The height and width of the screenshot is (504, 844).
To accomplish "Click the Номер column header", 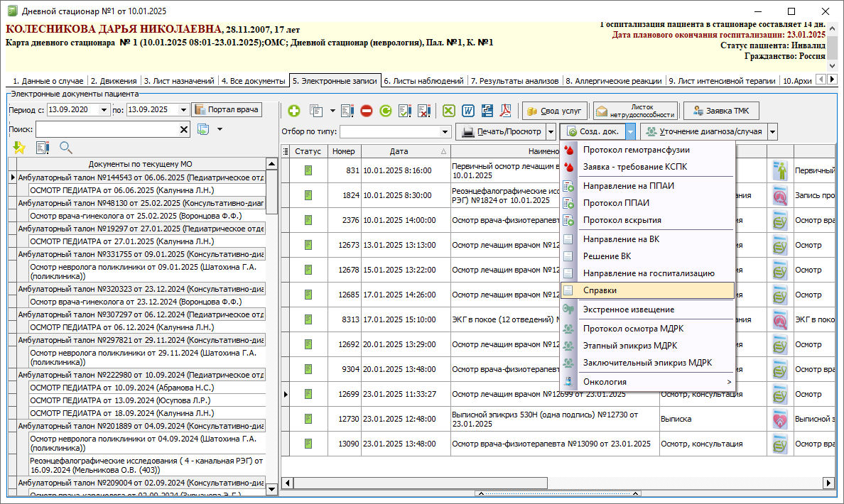I will click(x=345, y=152).
